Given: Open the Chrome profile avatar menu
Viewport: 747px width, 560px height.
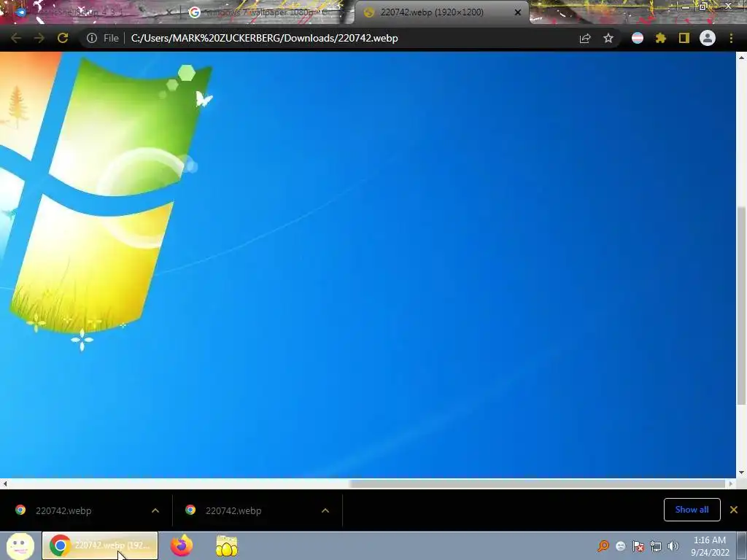Looking at the screenshot, I should tap(708, 38).
